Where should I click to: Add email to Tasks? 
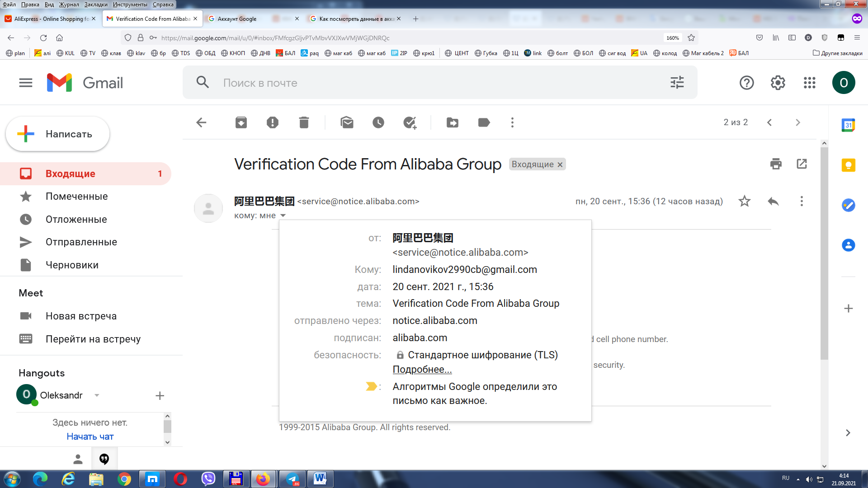[410, 122]
